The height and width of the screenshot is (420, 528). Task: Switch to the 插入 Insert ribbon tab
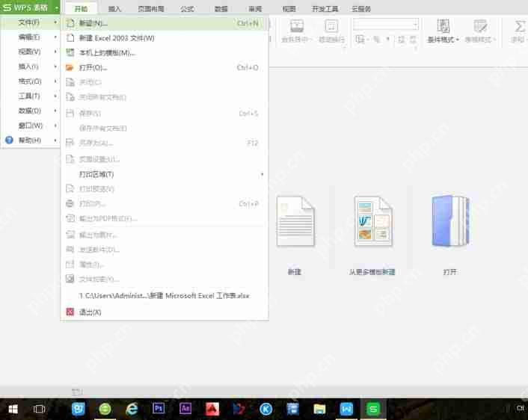114,9
